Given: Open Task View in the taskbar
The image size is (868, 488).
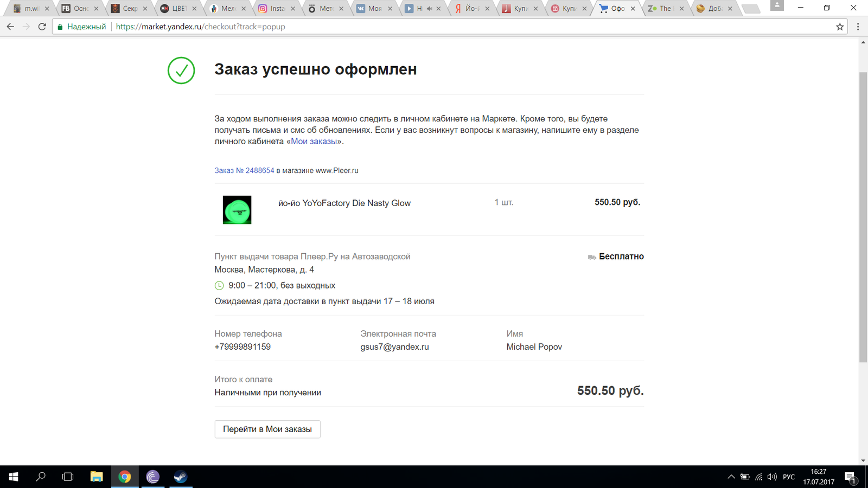Looking at the screenshot, I should tap(68, 477).
